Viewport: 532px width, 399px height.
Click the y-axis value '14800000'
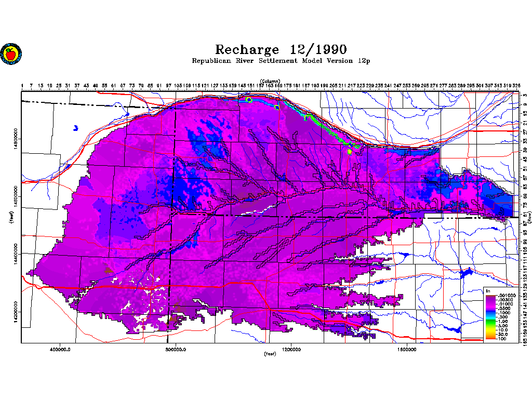click(16, 139)
